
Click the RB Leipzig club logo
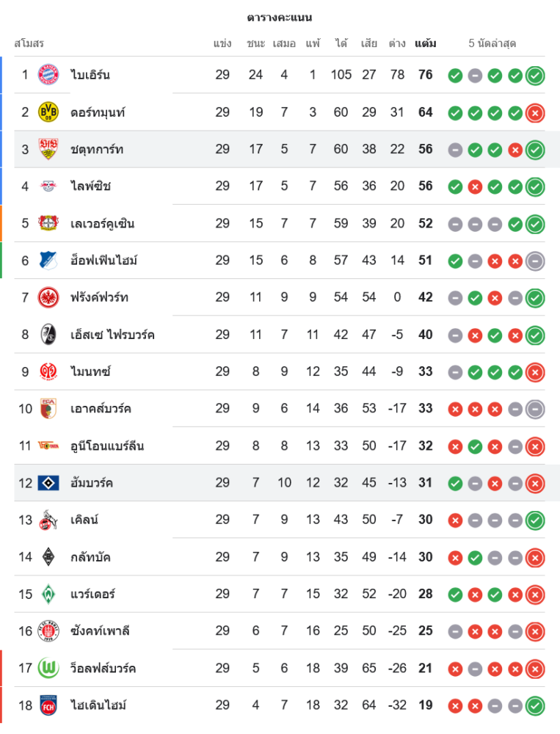[48, 186]
